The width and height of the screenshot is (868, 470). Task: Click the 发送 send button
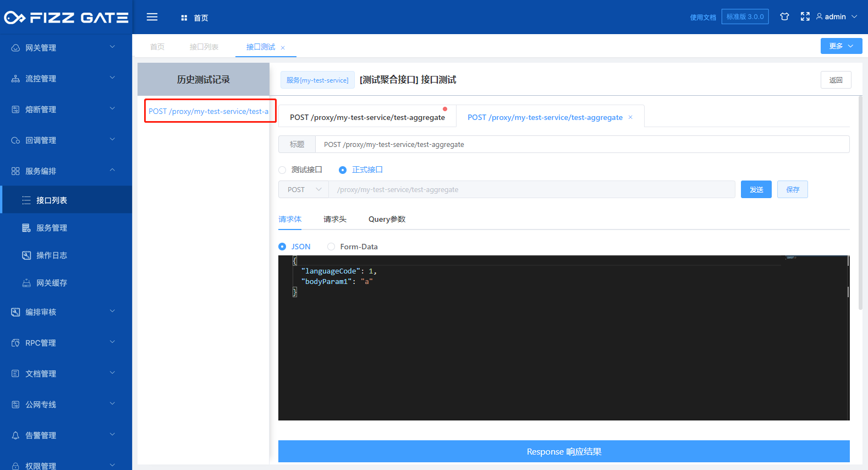click(x=756, y=189)
